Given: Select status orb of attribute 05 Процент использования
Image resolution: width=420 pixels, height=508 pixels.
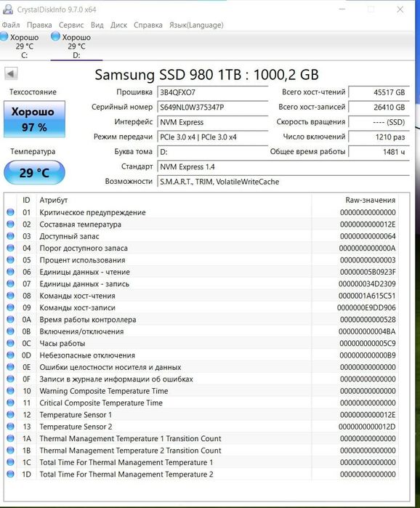Looking at the screenshot, I should (x=10, y=260).
